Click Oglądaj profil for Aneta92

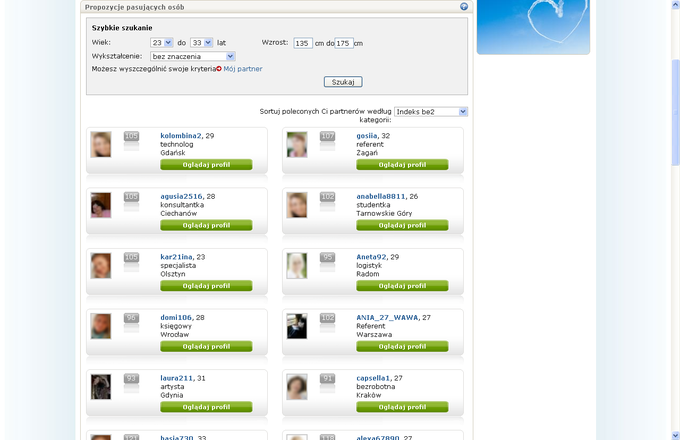point(402,286)
